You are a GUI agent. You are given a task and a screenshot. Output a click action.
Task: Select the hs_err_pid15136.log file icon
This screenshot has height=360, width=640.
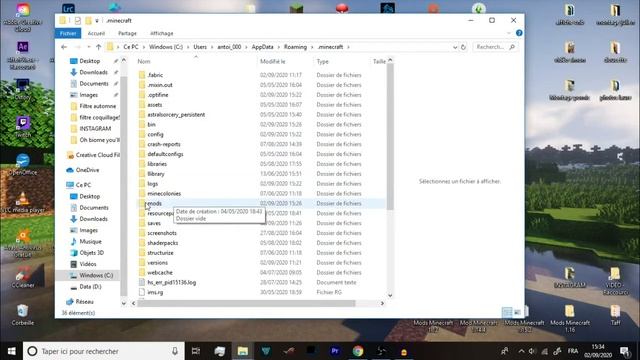(x=142, y=282)
